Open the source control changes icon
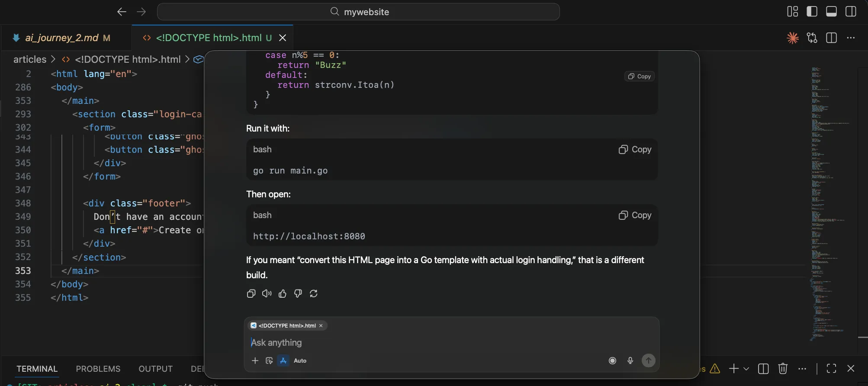This screenshot has width=868, height=386. pos(812,38)
